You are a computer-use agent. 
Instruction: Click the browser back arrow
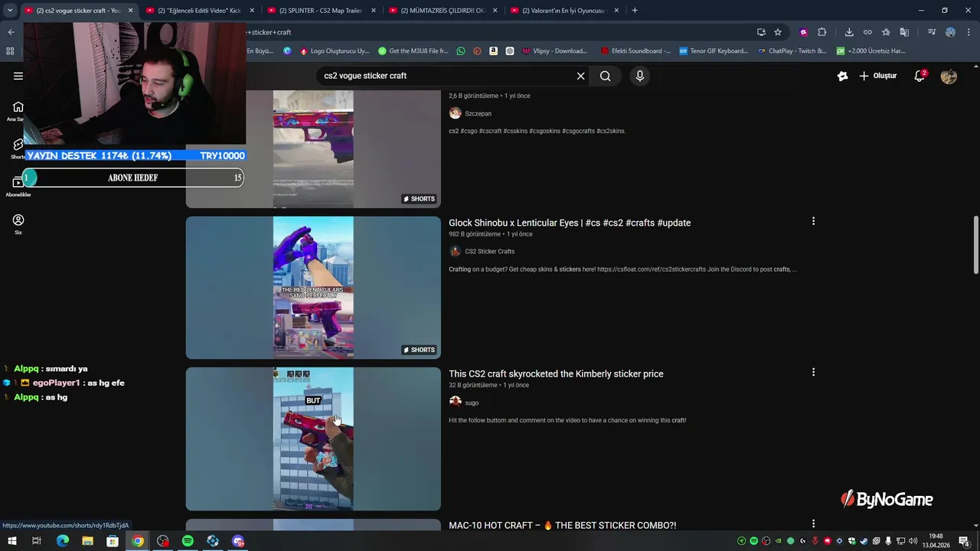[11, 32]
